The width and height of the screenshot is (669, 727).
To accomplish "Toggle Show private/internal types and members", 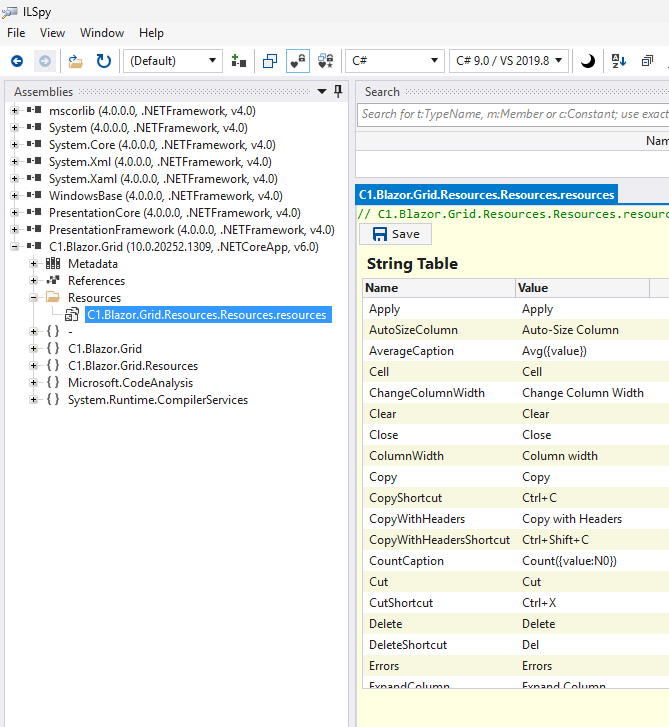I will pyautogui.click(x=297, y=61).
